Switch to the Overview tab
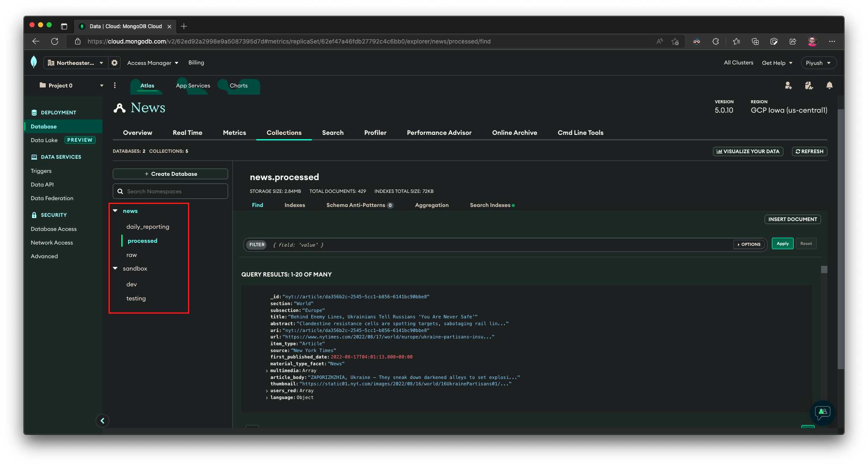Screen dimensions: 868x466 [x=138, y=133]
